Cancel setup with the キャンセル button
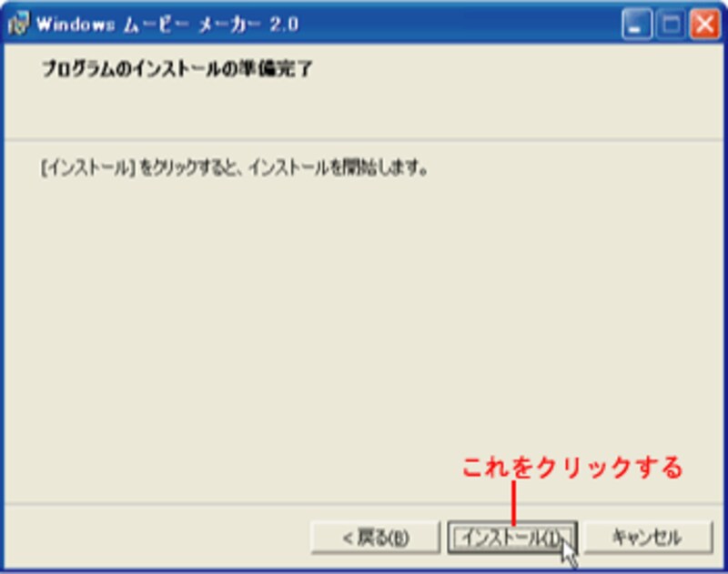 click(648, 538)
